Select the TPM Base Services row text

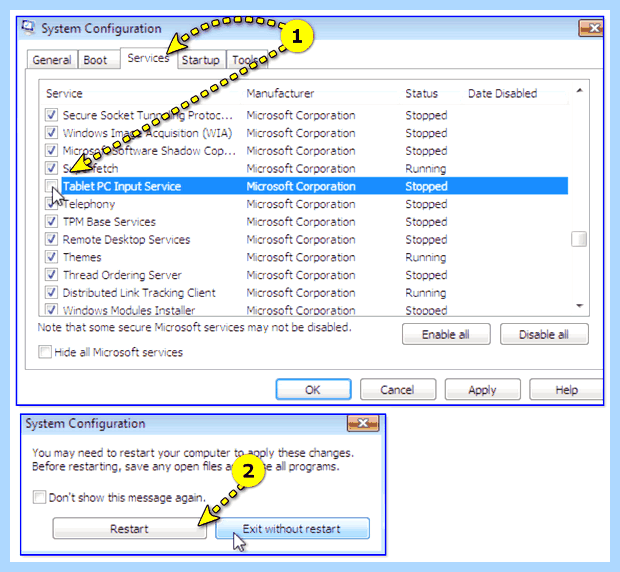tap(110, 222)
